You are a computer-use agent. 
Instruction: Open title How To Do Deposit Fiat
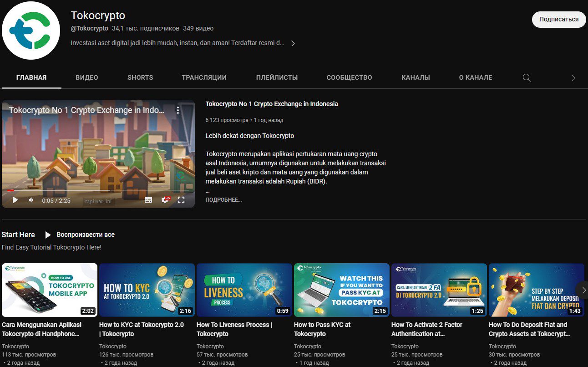[x=529, y=329]
